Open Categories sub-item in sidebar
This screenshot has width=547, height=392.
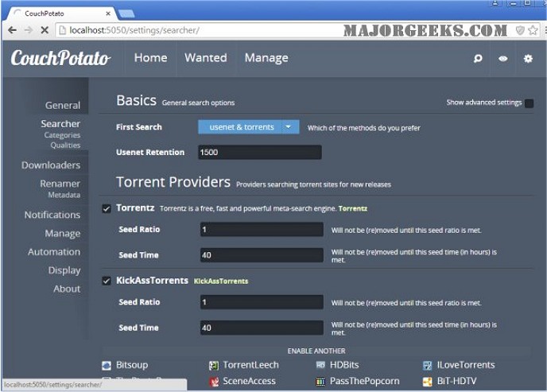(x=62, y=135)
